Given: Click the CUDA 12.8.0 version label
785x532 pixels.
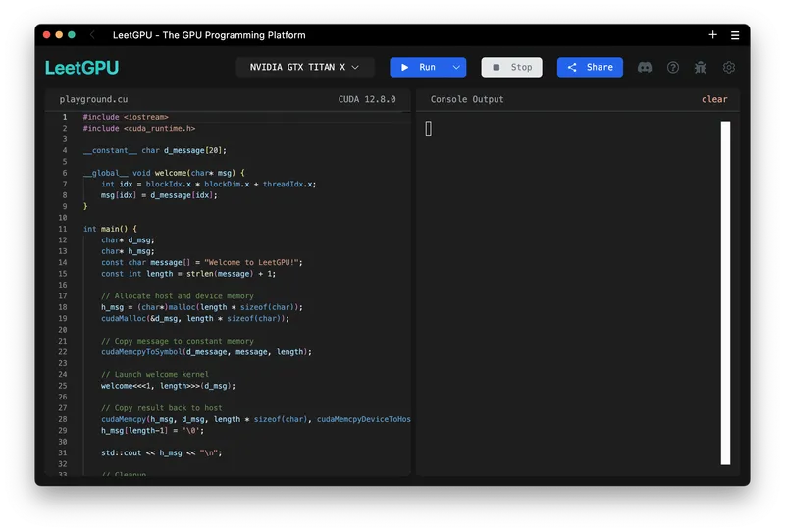Looking at the screenshot, I should (367, 99).
